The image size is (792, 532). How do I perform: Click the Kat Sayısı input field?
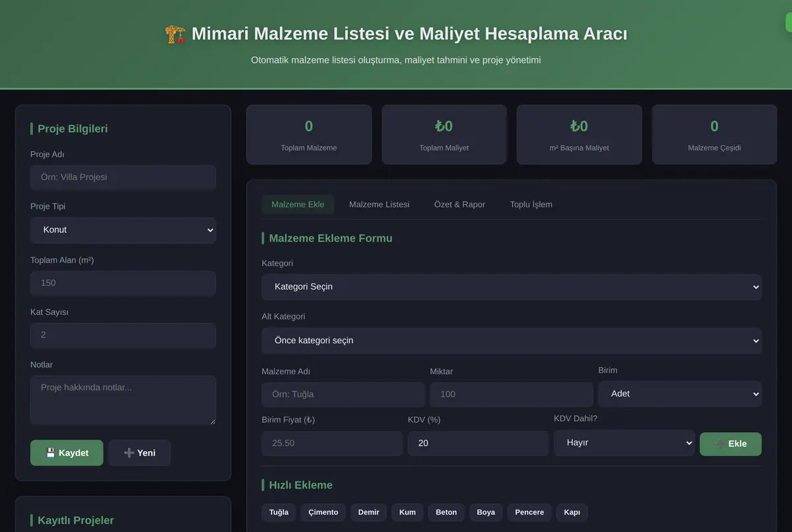point(123,335)
